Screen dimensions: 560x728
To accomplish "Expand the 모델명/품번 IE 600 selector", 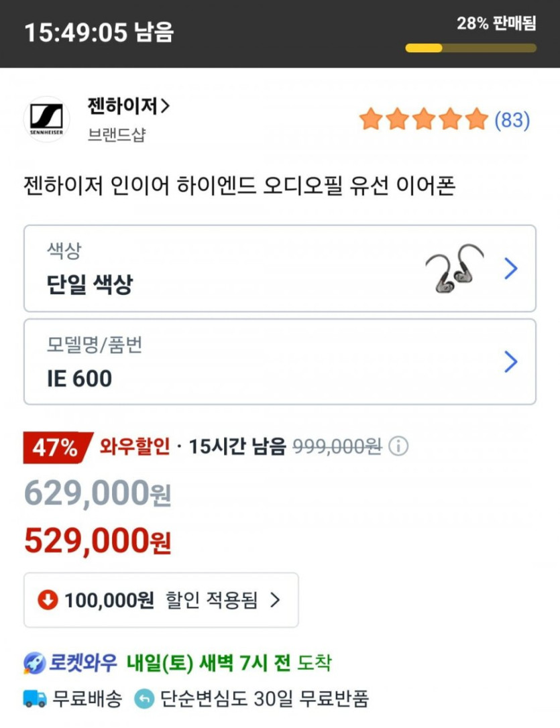I will tap(280, 362).
